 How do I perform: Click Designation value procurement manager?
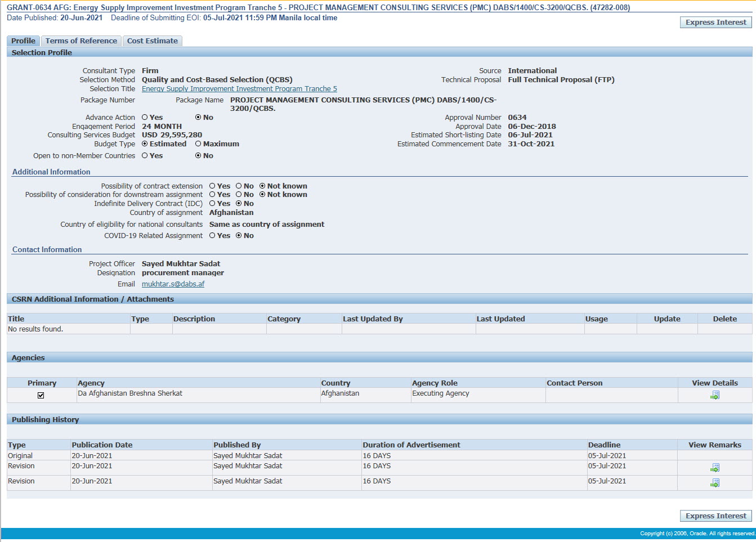click(182, 273)
